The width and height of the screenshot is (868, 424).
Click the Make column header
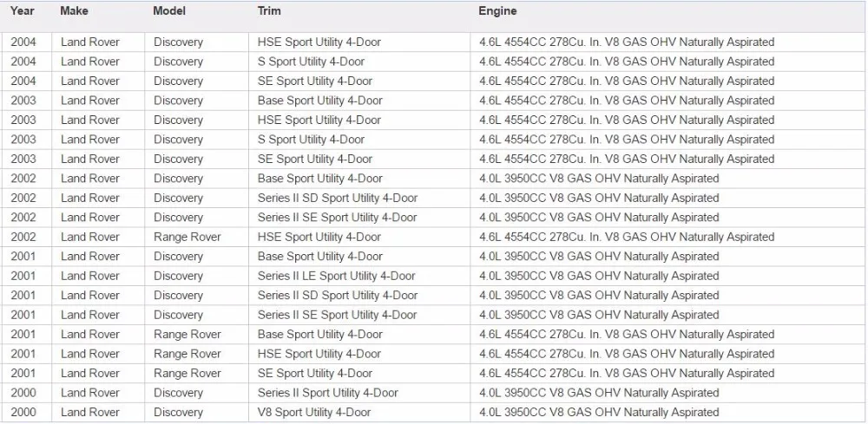74,11
